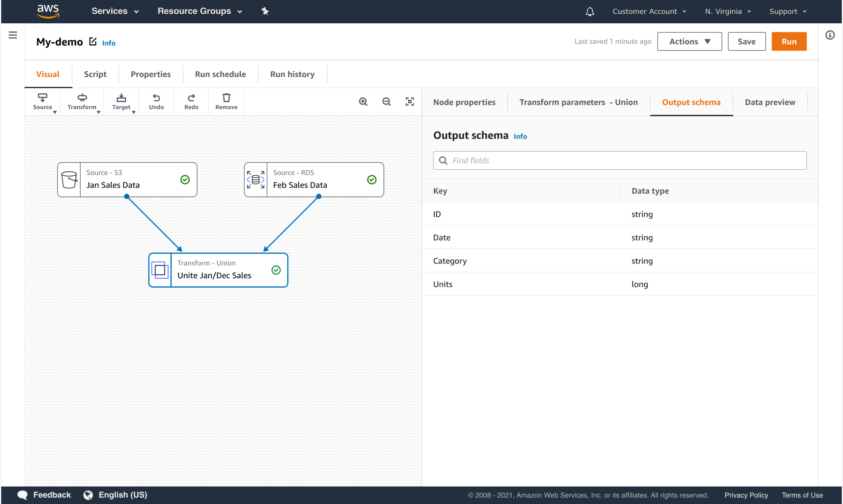Image resolution: width=843 pixels, height=504 pixels.
Task: Open the notifications bell
Action: point(590,12)
